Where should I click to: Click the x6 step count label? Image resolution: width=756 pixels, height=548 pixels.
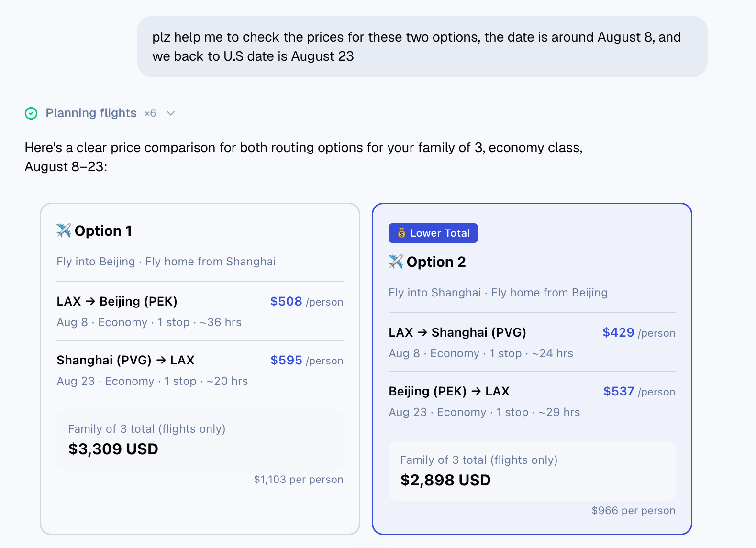[150, 113]
